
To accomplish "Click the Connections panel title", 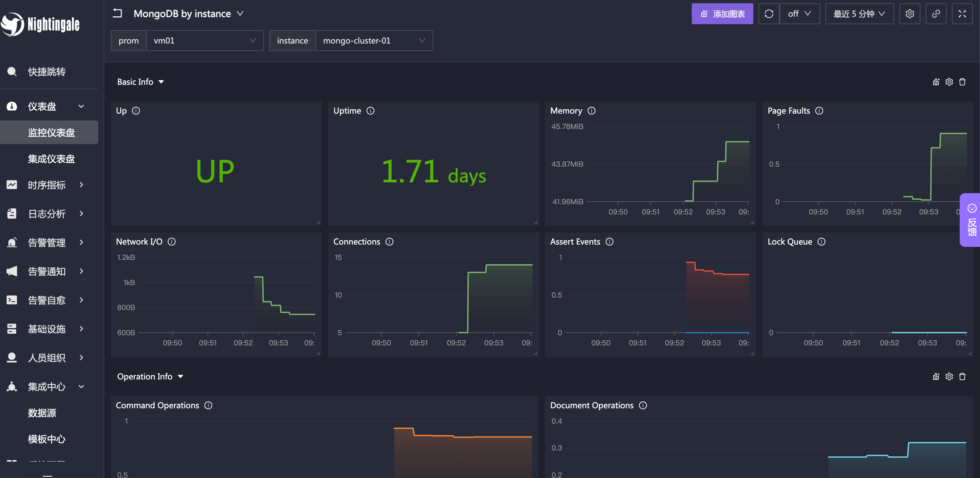I will tap(356, 242).
